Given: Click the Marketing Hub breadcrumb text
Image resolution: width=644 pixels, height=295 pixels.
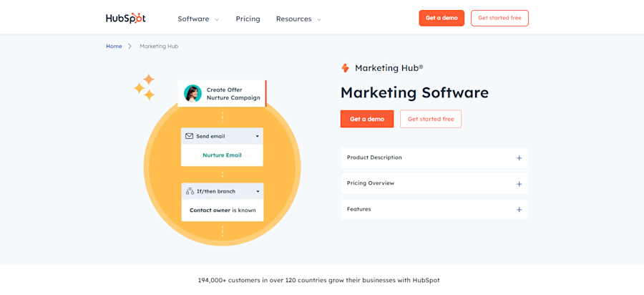Looking at the screenshot, I should pyautogui.click(x=159, y=47).
